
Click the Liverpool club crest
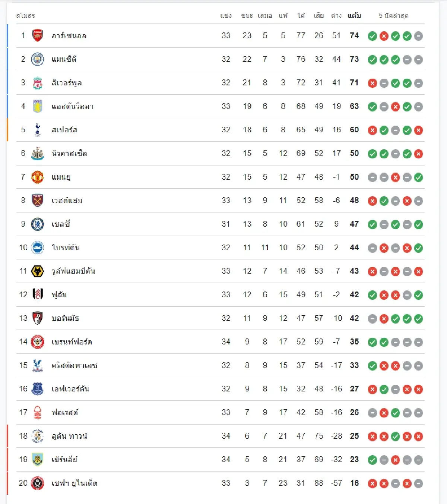(x=37, y=83)
